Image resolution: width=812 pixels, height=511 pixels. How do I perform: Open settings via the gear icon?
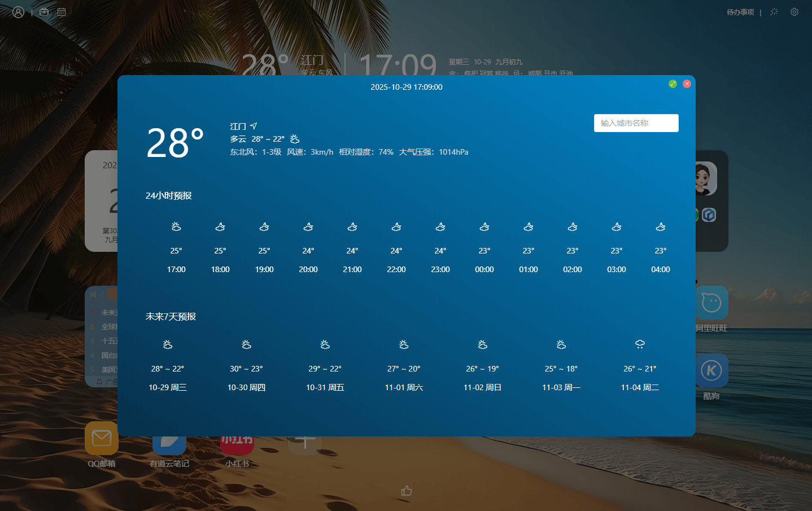794,12
